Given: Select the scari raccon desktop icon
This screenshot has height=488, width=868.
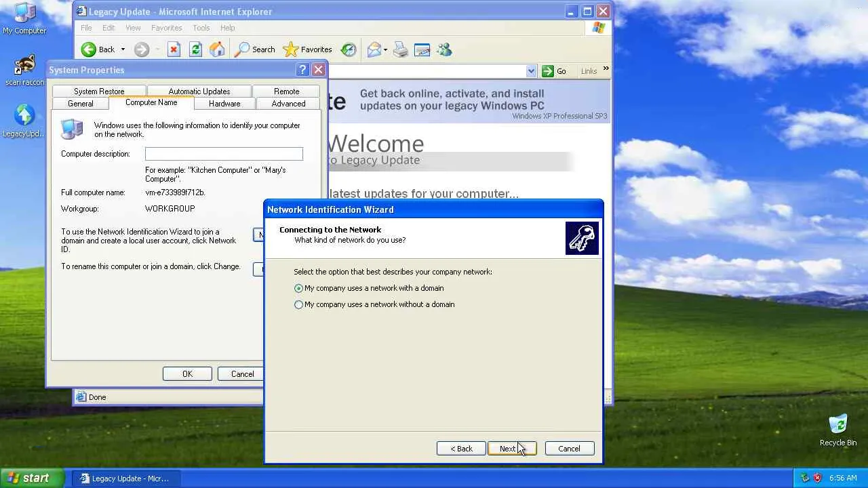Looking at the screenshot, I should (24, 70).
